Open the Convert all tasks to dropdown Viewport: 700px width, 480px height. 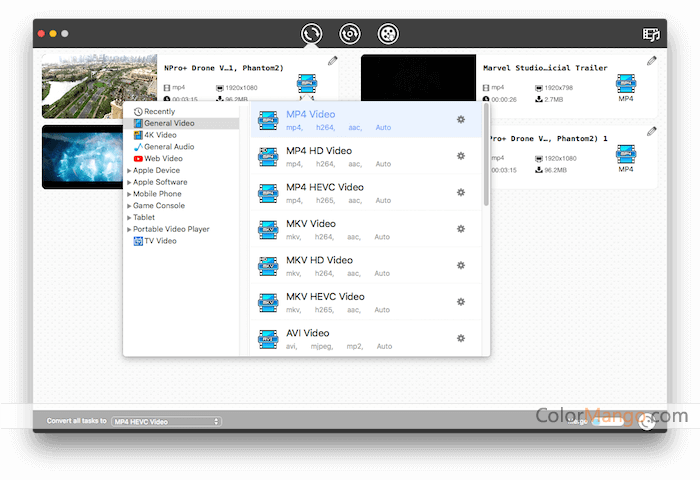pos(166,422)
